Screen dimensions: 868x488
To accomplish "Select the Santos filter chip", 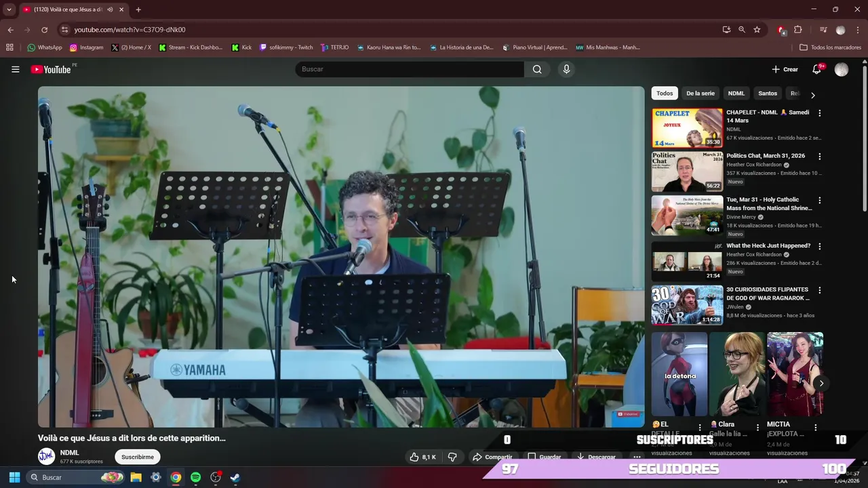I will click(768, 94).
